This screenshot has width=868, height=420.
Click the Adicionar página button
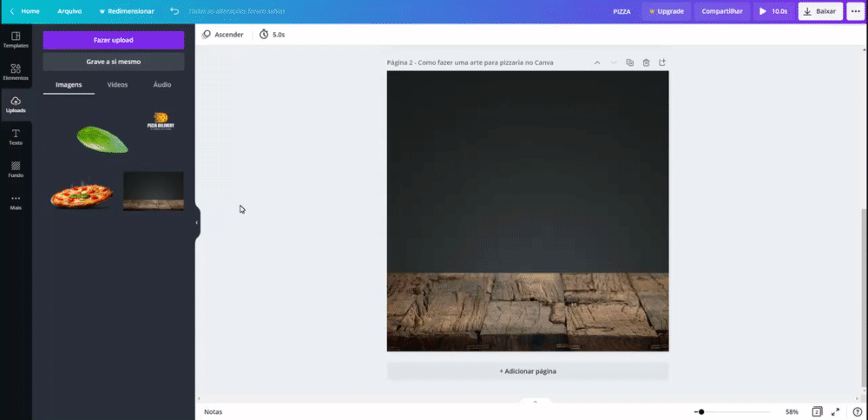(x=528, y=371)
